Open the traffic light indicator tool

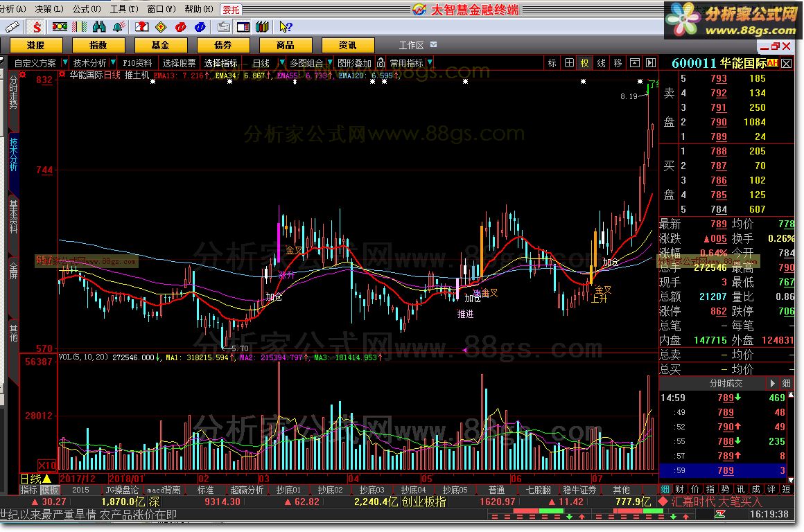point(60,26)
